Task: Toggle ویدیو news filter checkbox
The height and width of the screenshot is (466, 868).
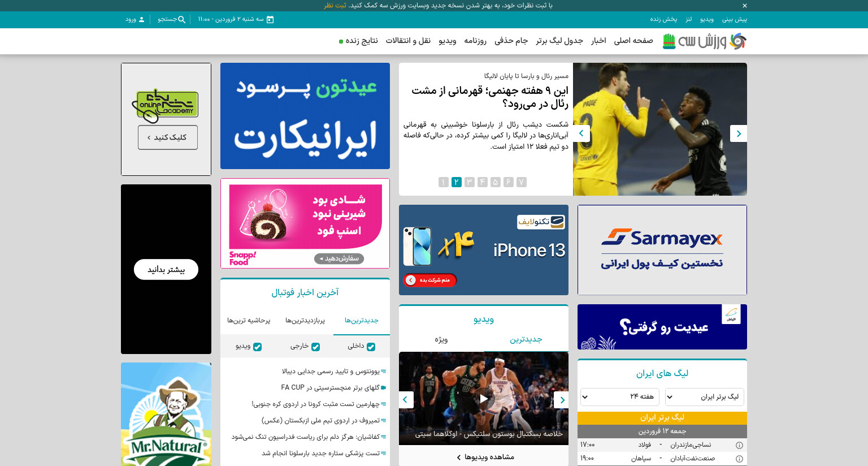Action: click(257, 347)
